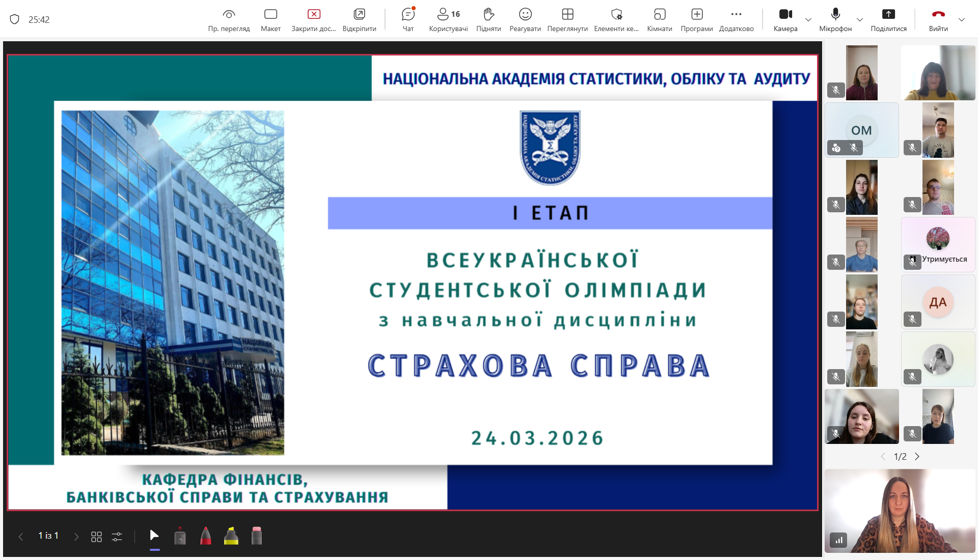Open the Chat panel
Screen dimensions: 978x560
click(x=408, y=19)
